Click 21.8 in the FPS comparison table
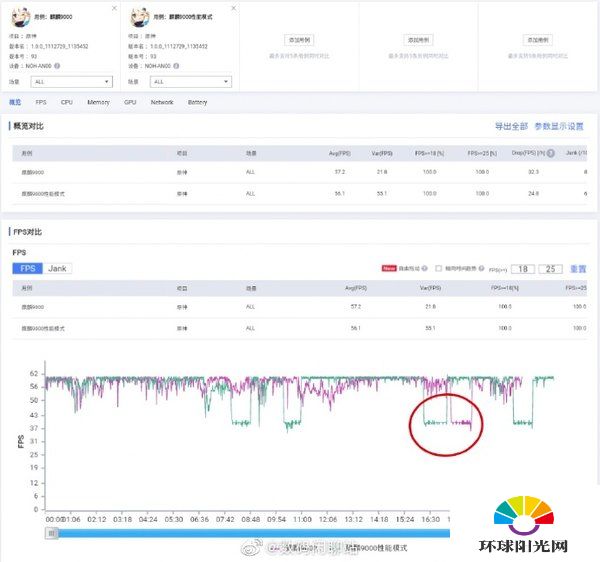 (x=430, y=307)
